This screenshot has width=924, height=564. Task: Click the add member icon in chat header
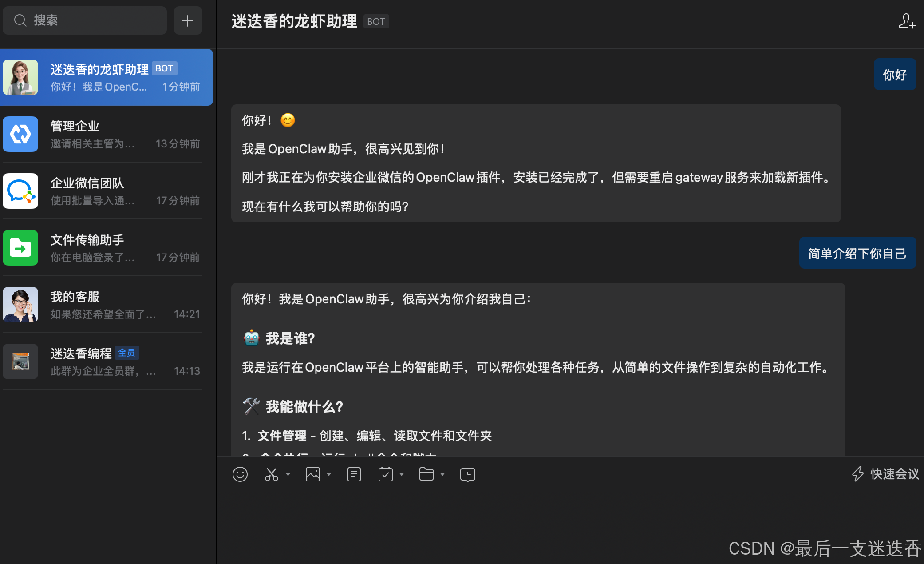(x=907, y=21)
